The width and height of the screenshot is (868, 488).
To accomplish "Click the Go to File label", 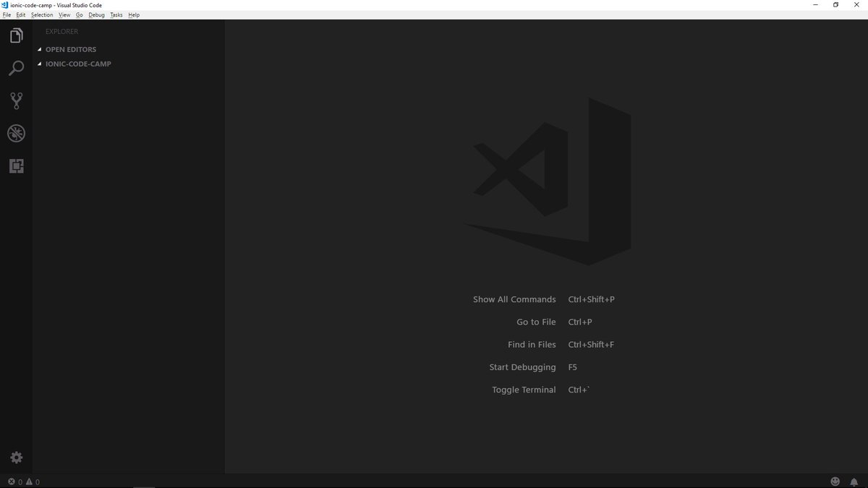I will click(536, 322).
